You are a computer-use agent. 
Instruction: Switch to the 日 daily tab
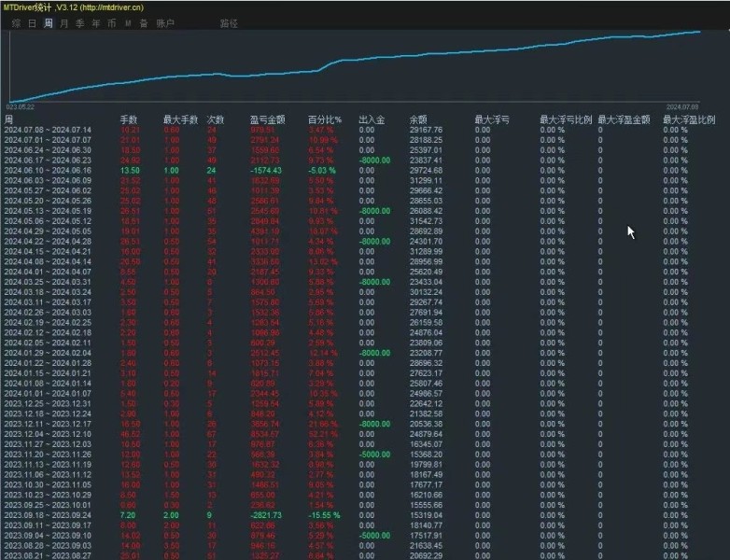tap(32, 23)
